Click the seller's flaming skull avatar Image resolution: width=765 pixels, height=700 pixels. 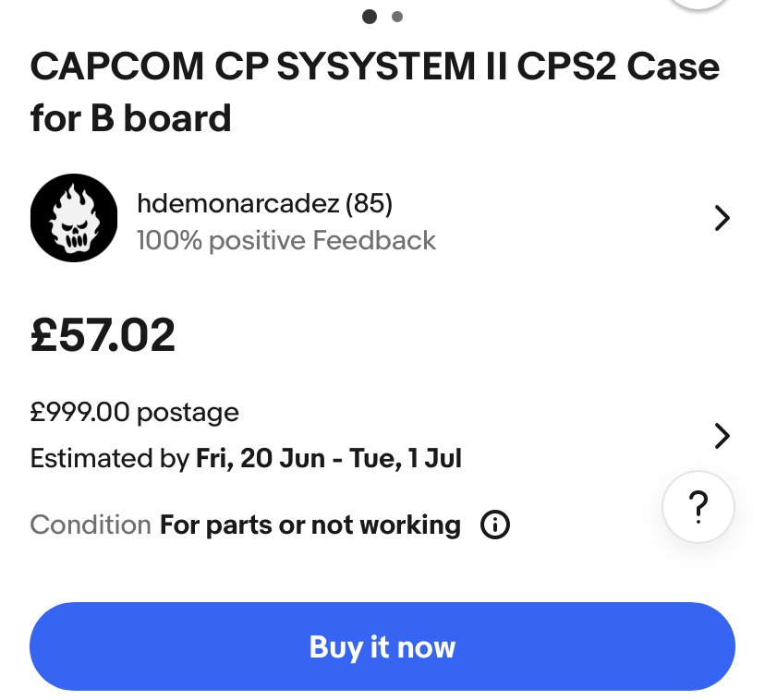point(74,218)
